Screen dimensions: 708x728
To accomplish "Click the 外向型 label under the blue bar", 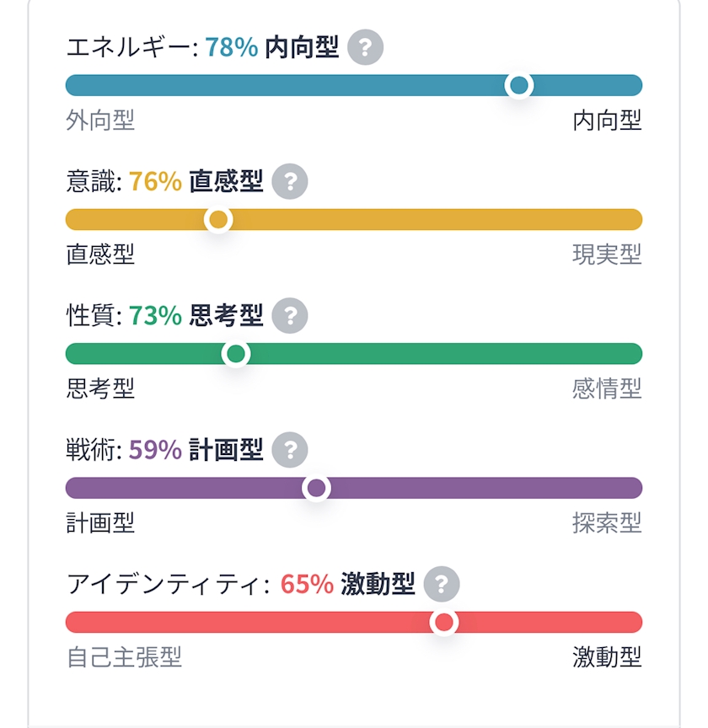I will 100,121.
